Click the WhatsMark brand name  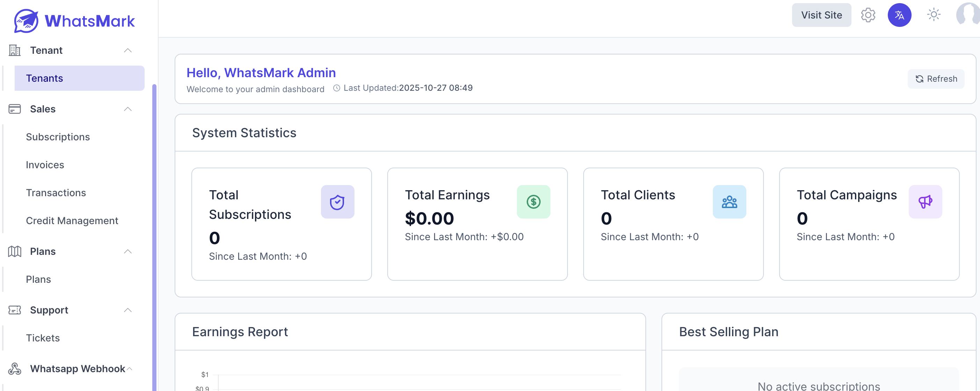tap(90, 21)
